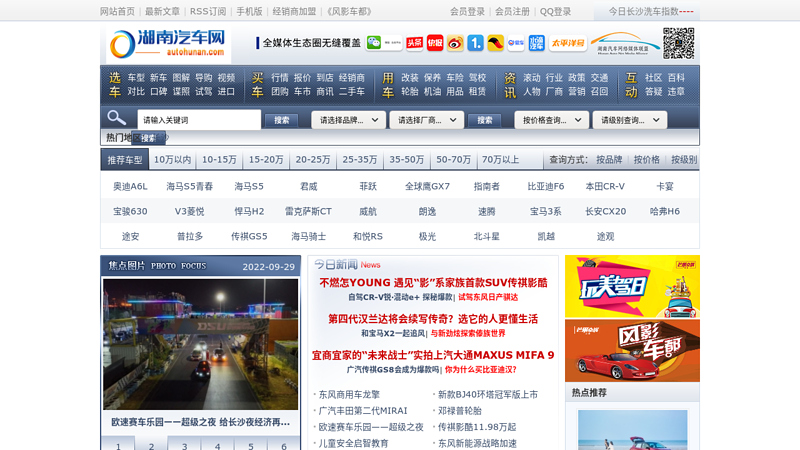Click the QQ登录 link
The image size is (800, 450).
pos(556,11)
